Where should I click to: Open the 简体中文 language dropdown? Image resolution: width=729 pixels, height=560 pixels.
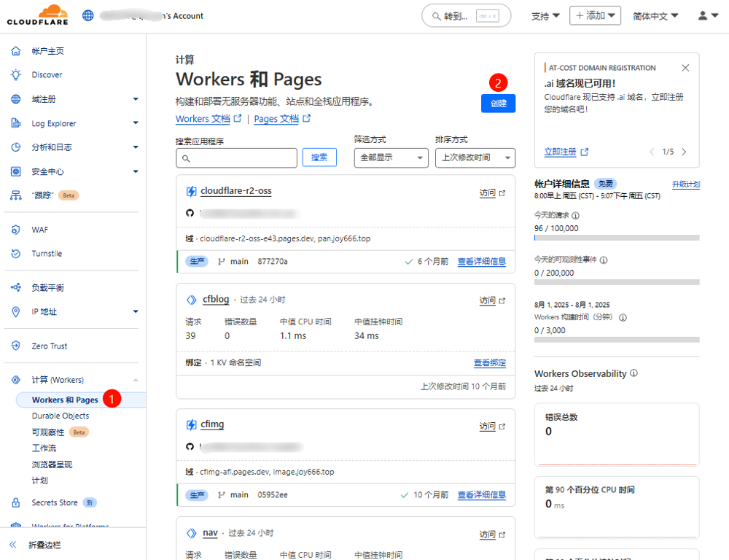pos(655,16)
